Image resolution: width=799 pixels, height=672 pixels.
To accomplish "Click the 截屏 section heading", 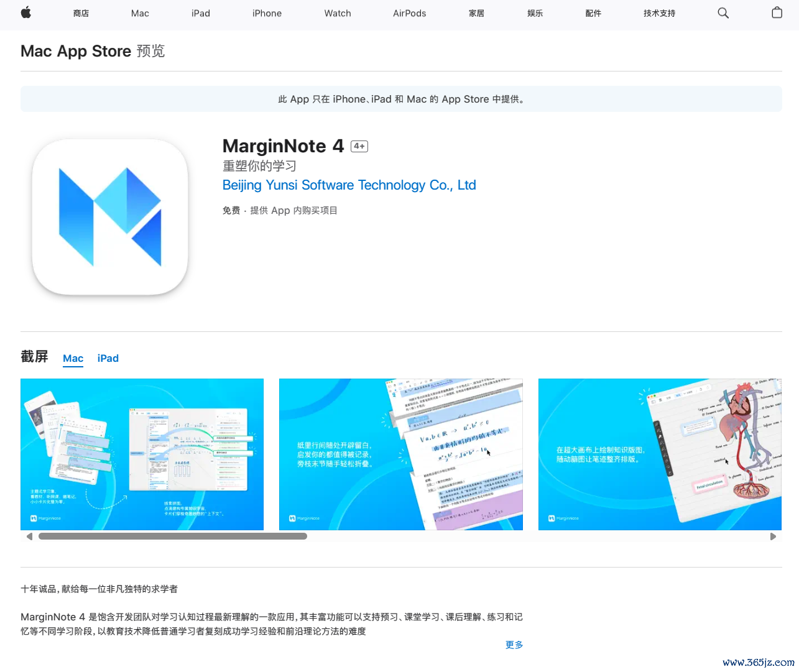I will coord(34,357).
